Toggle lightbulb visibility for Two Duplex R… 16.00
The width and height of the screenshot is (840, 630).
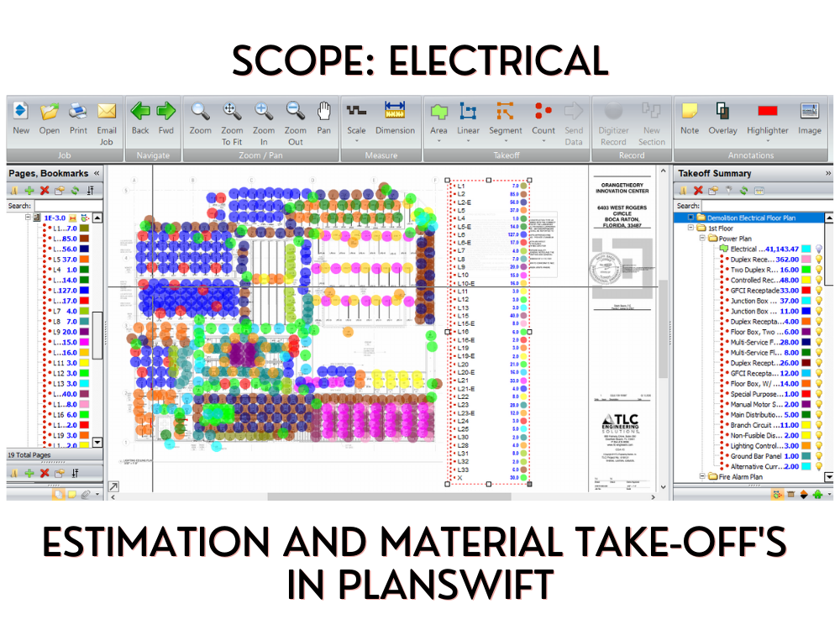point(818,270)
